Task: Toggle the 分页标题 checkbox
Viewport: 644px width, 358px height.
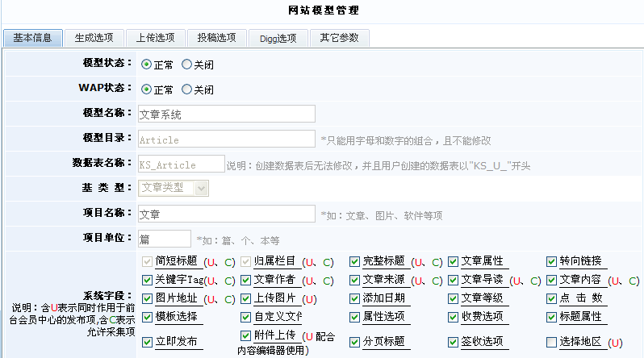Action: coord(355,342)
